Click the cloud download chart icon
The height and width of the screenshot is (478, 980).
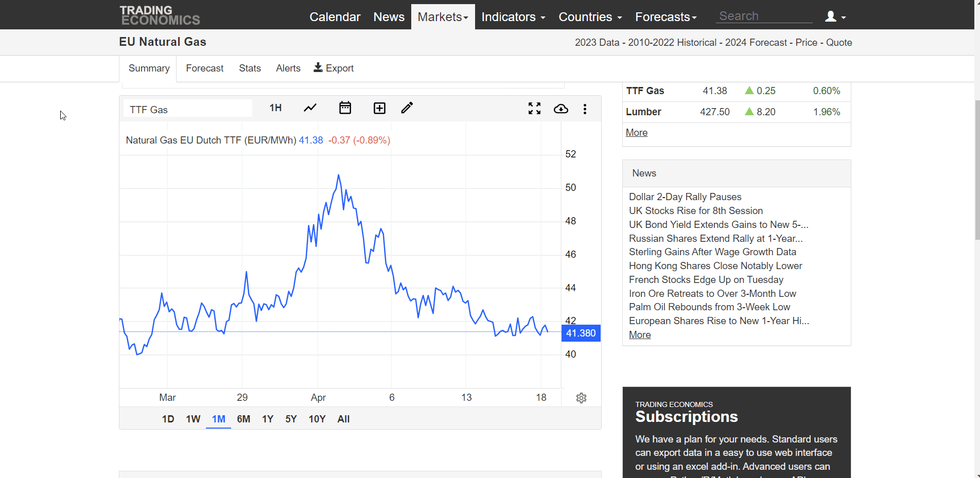(x=561, y=109)
